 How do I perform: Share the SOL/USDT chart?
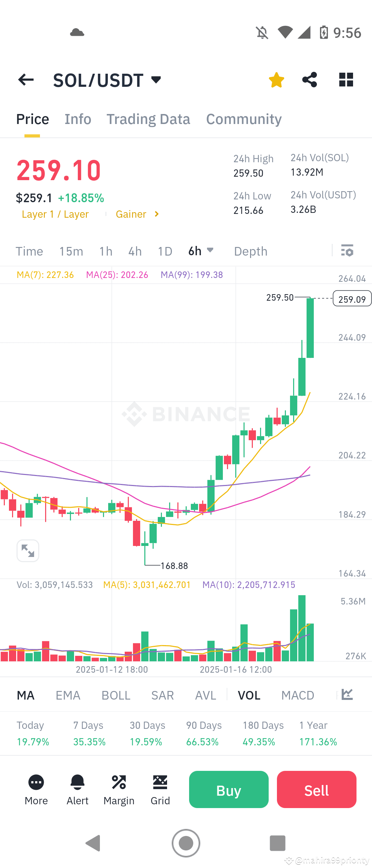(309, 80)
